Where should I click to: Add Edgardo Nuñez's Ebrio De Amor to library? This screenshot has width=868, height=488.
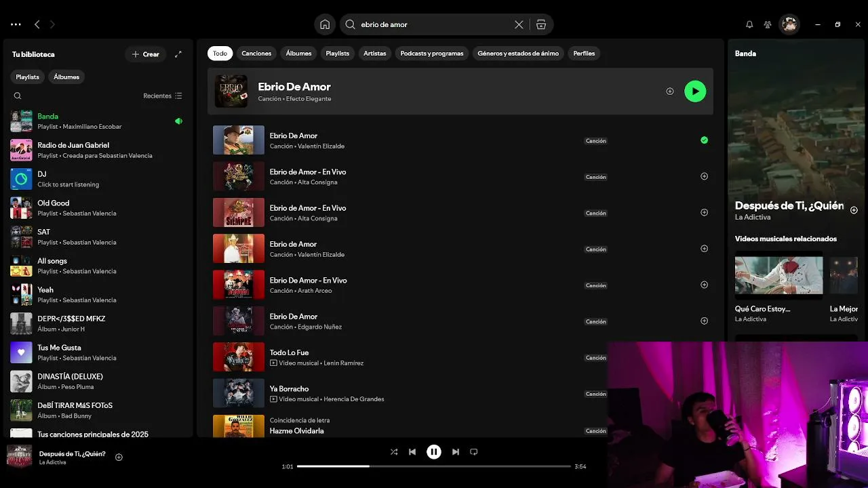click(704, 321)
